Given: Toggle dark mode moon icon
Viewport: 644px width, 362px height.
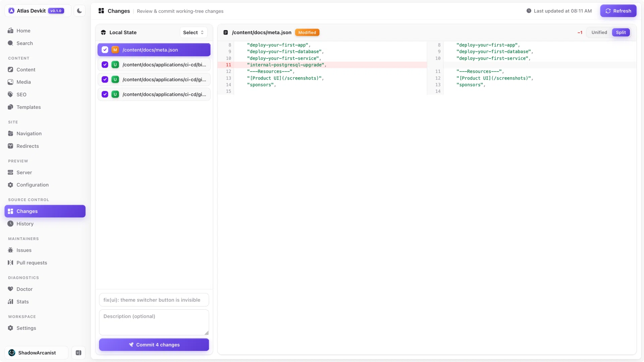Looking at the screenshot, I should pos(79,11).
